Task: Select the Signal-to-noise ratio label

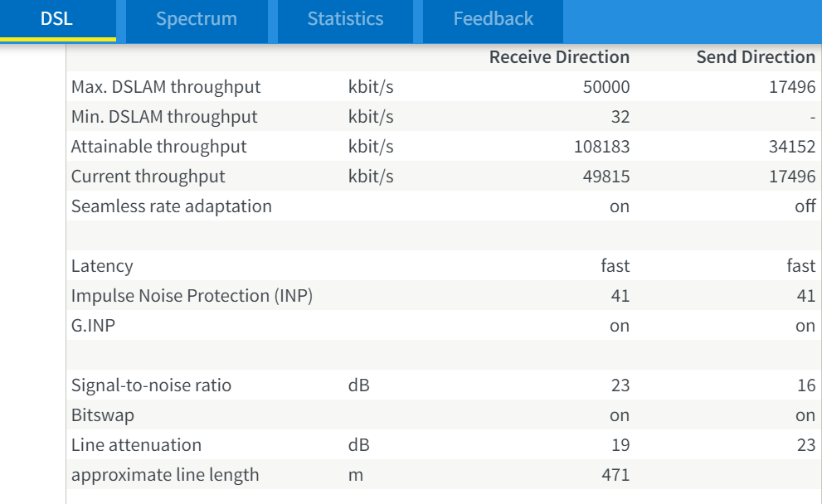Action: click(x=151, y=385)
